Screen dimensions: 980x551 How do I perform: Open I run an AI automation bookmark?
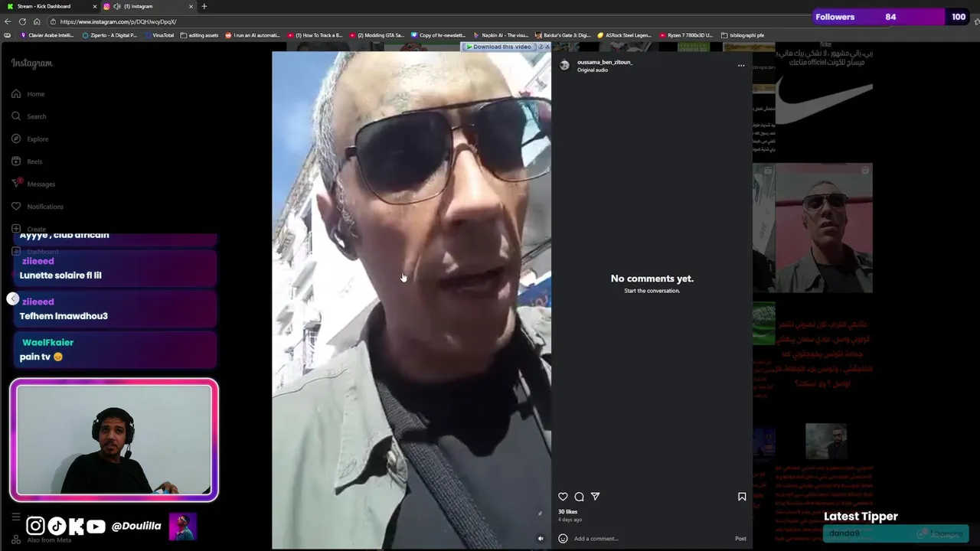[x=253, y=35]
